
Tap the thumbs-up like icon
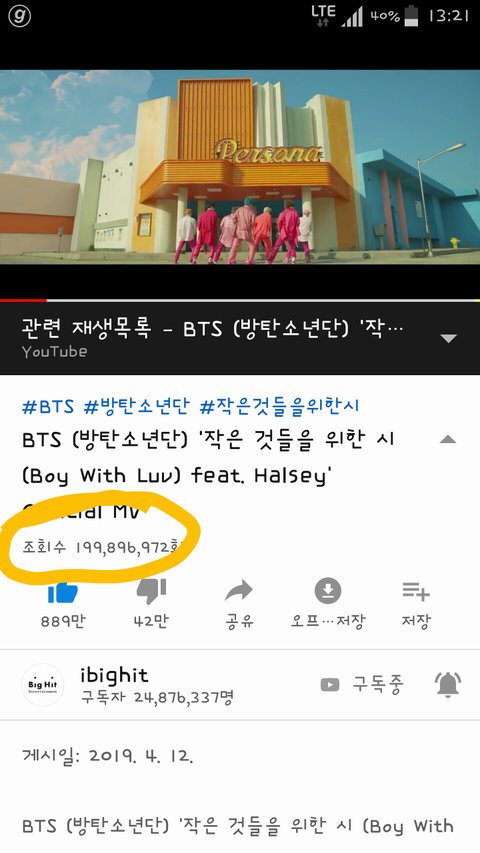coord(63,592)
